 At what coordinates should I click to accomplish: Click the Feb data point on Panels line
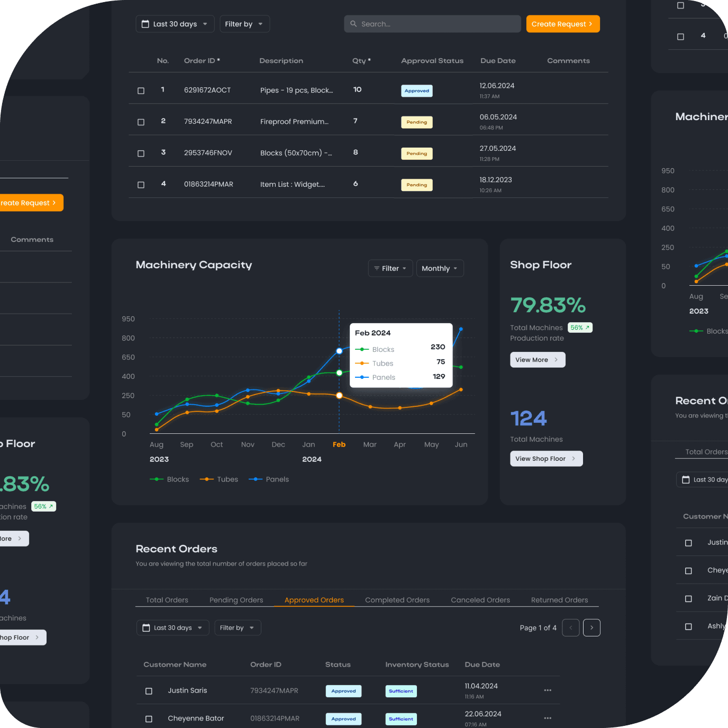tap(339, 351)
